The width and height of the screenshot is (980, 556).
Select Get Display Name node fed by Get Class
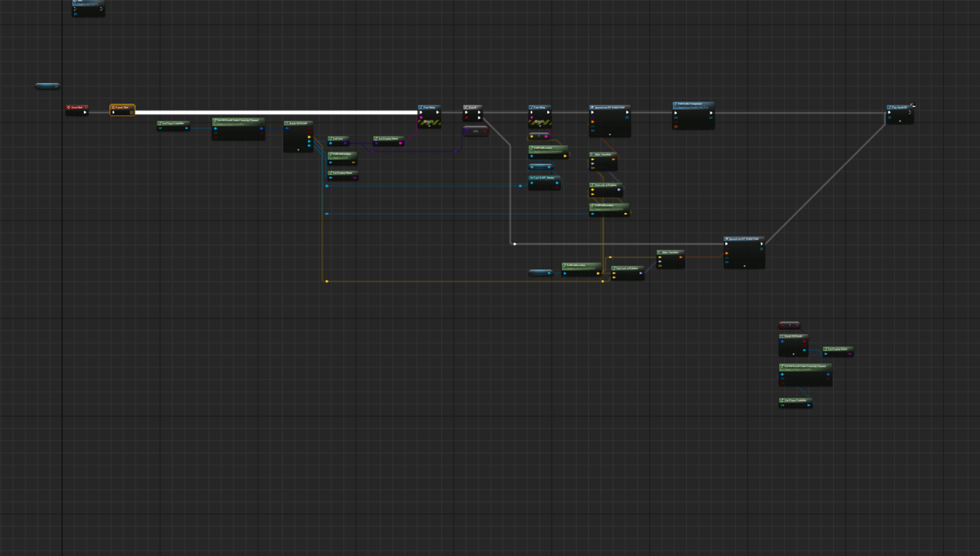click(389, 141)
